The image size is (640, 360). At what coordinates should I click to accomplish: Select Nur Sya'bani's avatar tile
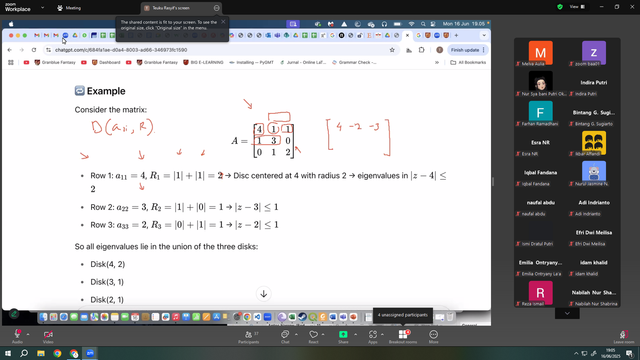[540, 83]
